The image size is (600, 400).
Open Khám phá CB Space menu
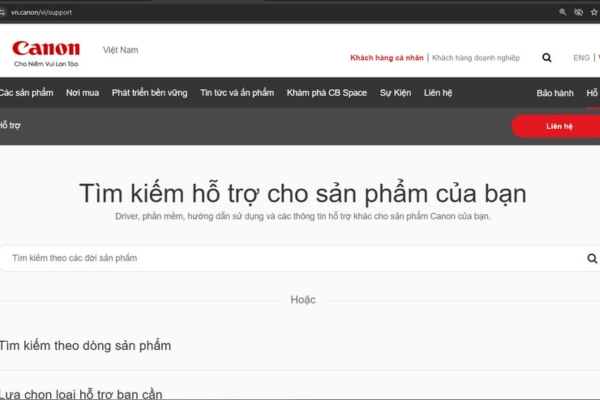[x=327, y=93]
